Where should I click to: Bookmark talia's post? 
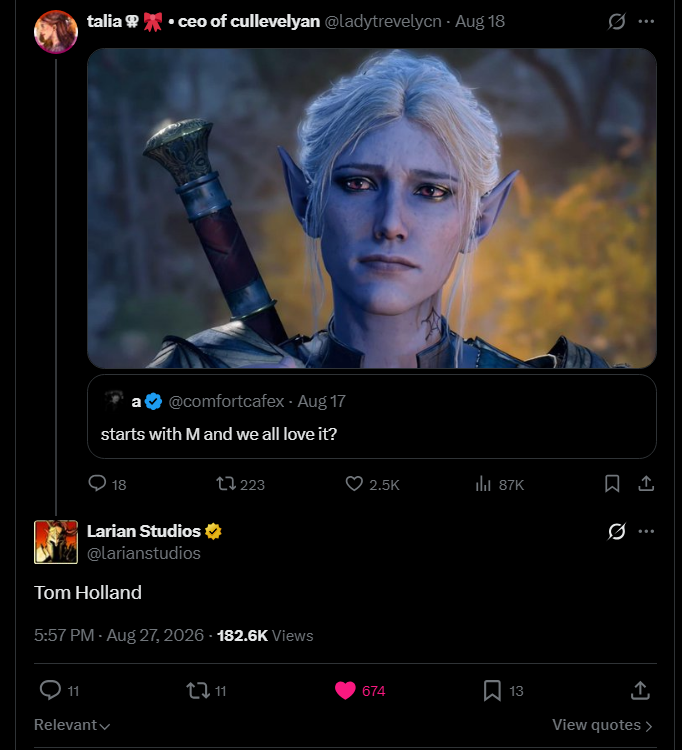tap(612, 484)
